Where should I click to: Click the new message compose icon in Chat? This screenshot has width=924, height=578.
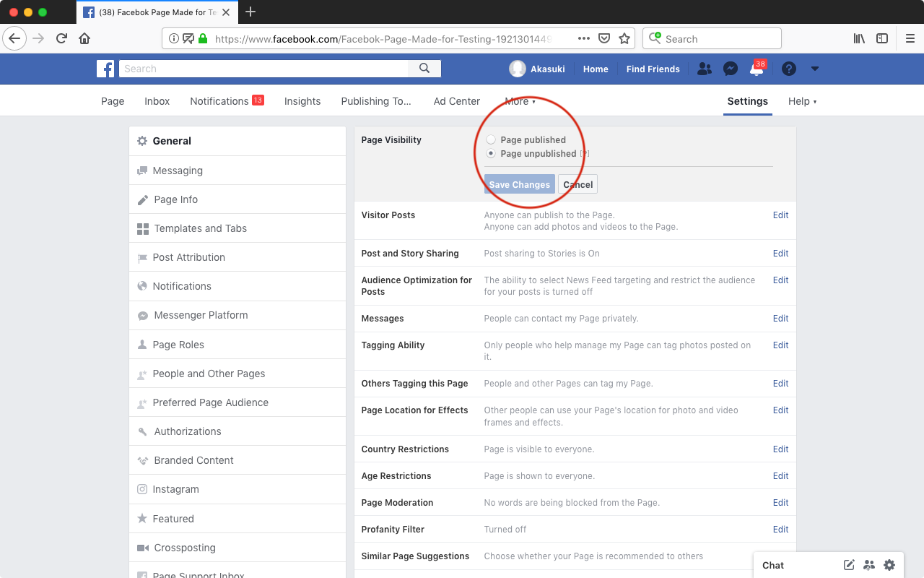pyautogui.click(x=850, y=565)
